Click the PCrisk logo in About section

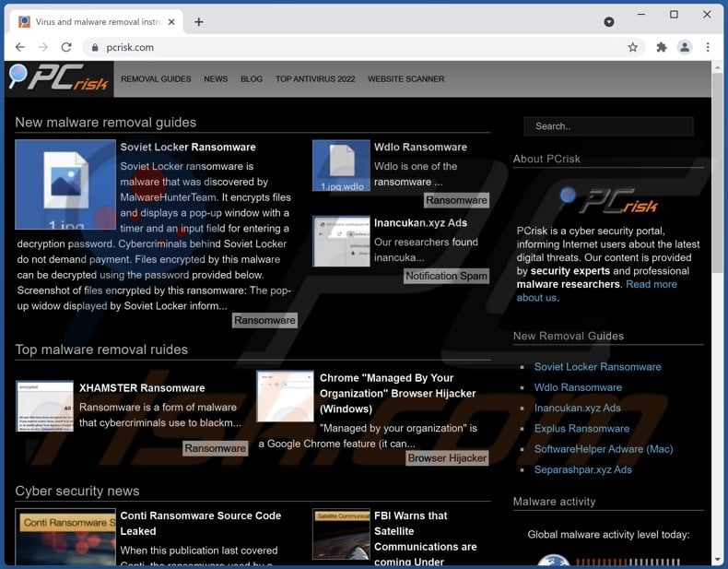pos(608,201)
